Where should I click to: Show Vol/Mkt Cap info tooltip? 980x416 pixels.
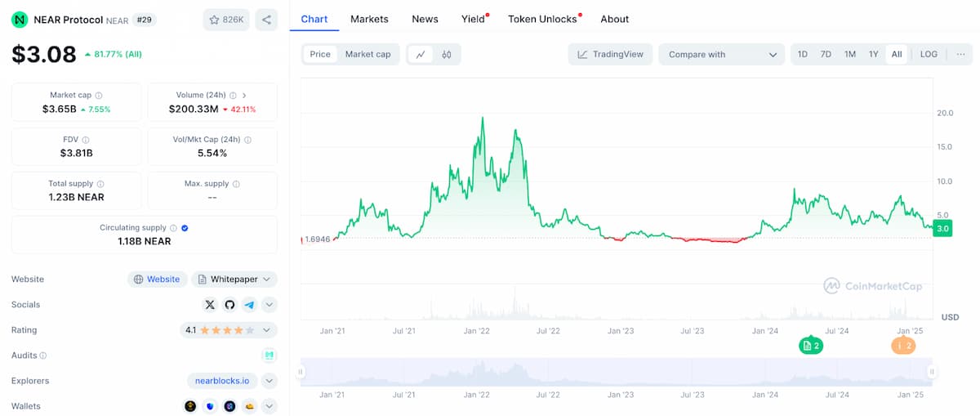point(247,140)
